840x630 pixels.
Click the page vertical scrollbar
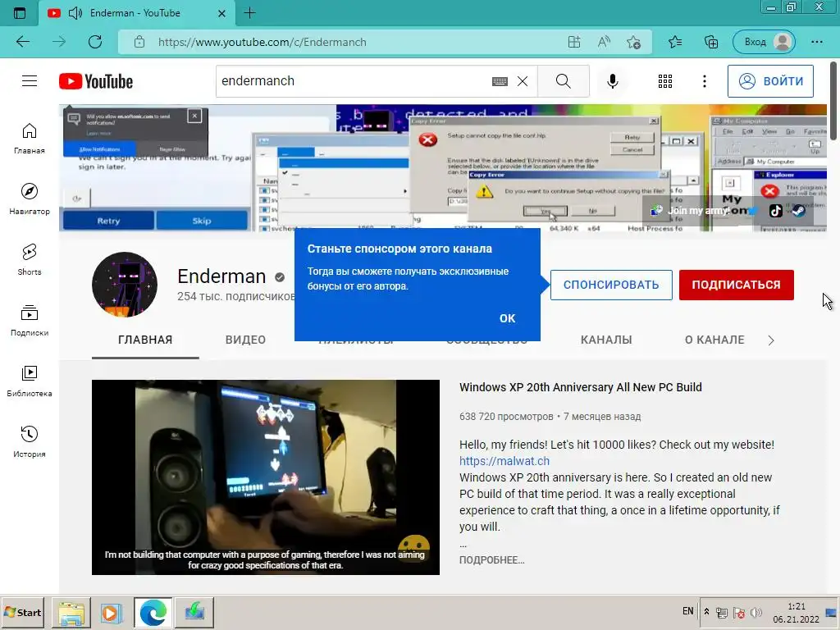(x=833, y=100)
